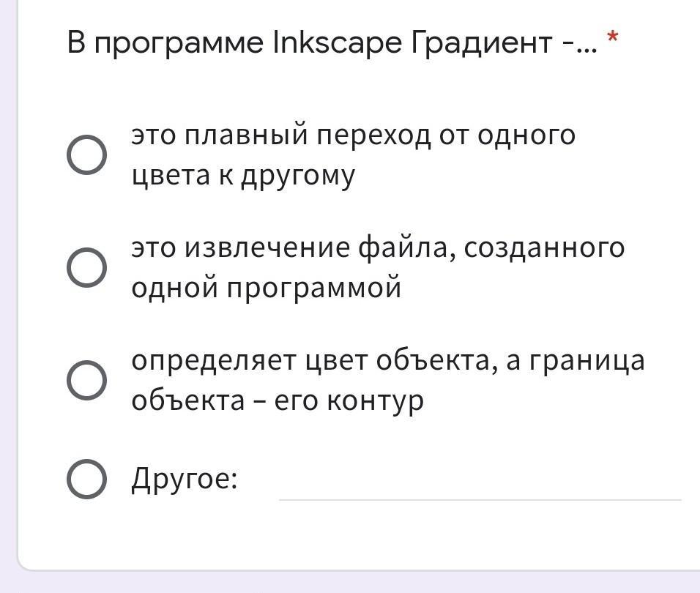700x593 pixels.
Task: Choose radio button for 'извлечение файла' answer
Action: click(x=86, y=268)
